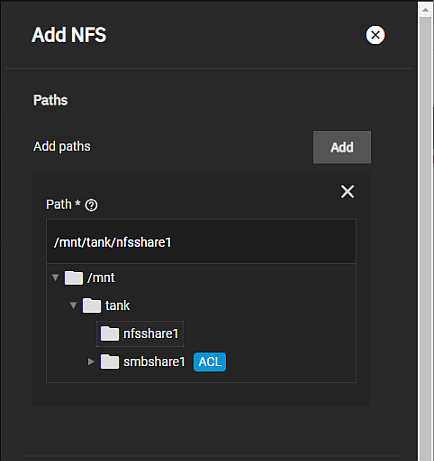Image resolution: width=434 pixels, height=461 pixels.
Task: Select the nfsshare1 label in the tree
Action: (x=151, y=334)
